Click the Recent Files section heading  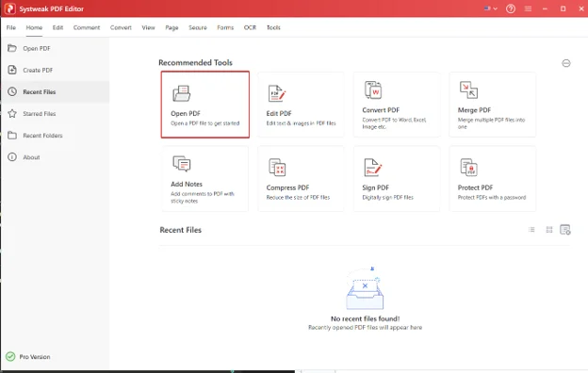tap(180, 230)
